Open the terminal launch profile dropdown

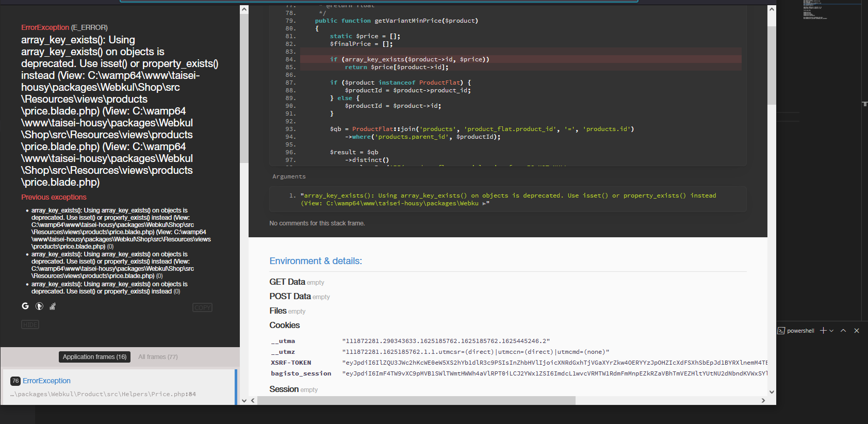831,331
